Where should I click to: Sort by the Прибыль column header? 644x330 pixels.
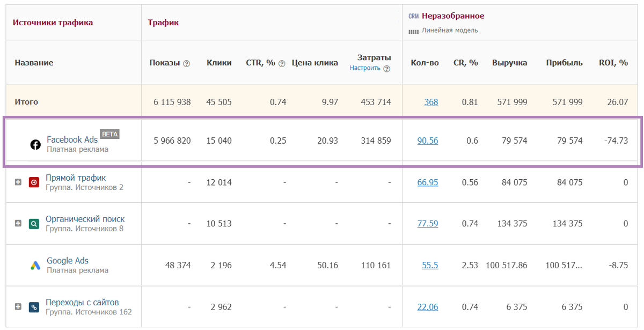coord(564,63)
